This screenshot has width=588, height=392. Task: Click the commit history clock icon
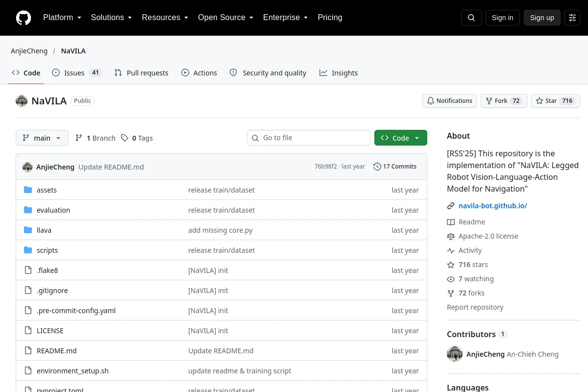click(x=377, y=167)
